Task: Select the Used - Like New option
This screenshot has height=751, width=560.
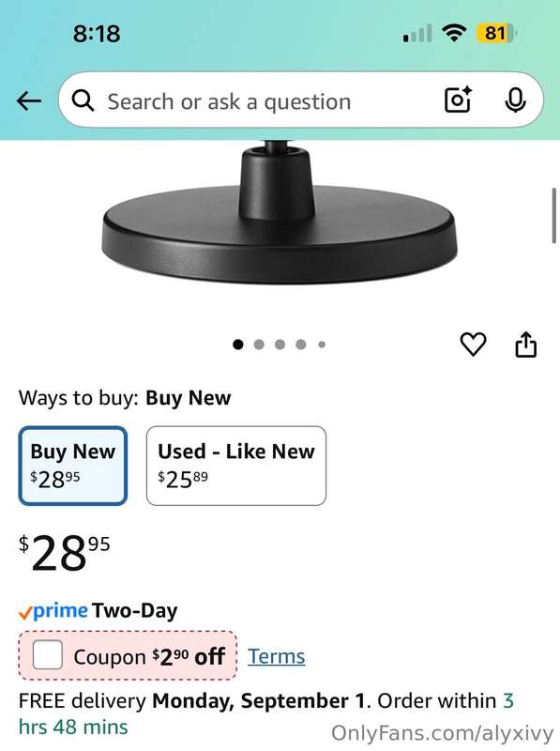Action: (236, 466)
